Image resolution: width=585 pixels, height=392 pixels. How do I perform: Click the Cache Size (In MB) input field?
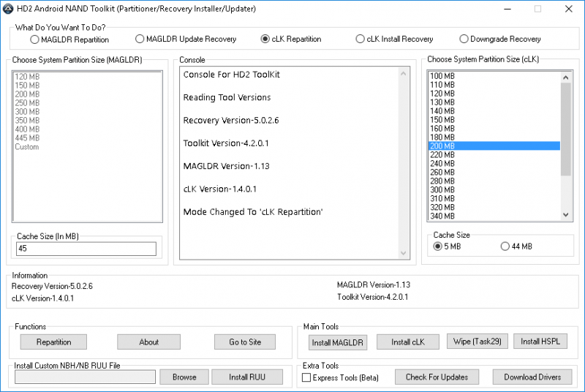click(86, 249)
